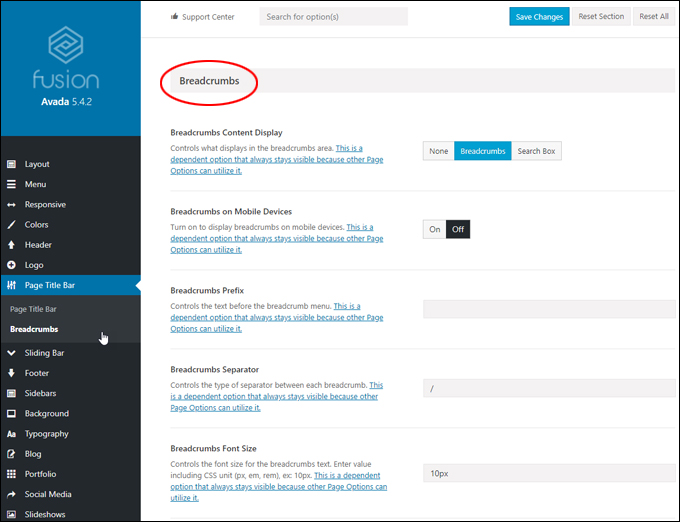Open the Colors options section
680x522 pixels.
pos(70,225)
